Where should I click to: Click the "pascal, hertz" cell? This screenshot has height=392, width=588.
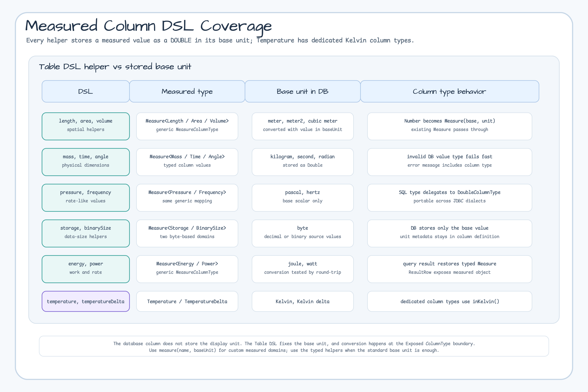pos(303,198)
